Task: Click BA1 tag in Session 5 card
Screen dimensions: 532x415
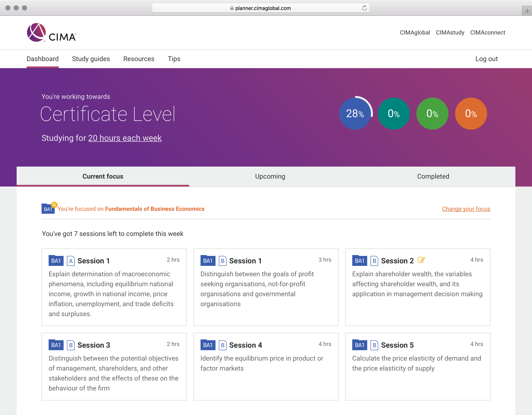Action: tap(360, 345)
